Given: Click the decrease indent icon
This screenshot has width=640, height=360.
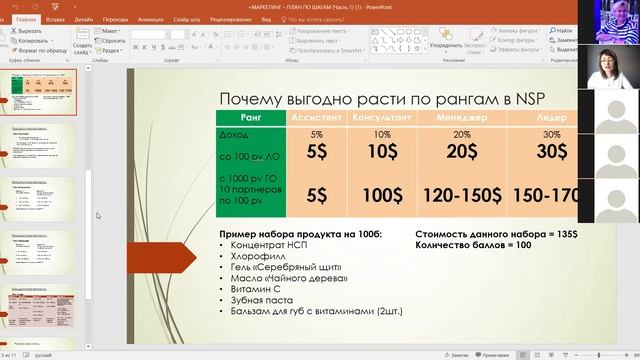Looking at the screenshot, I should coord(257,34).
